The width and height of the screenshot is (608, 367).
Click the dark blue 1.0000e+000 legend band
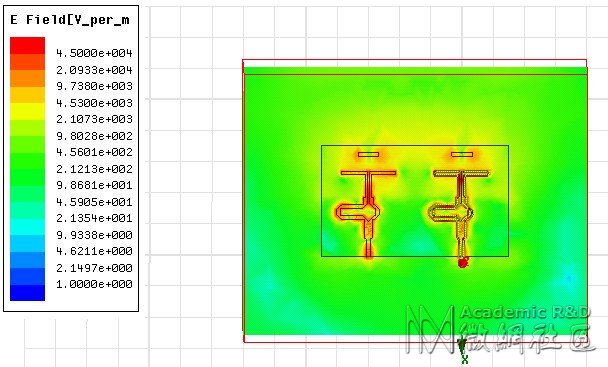point(28,293)
